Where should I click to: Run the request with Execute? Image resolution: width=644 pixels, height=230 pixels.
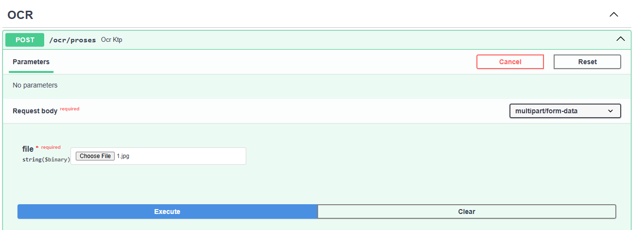pyautogui.click(x=167, y=212)
